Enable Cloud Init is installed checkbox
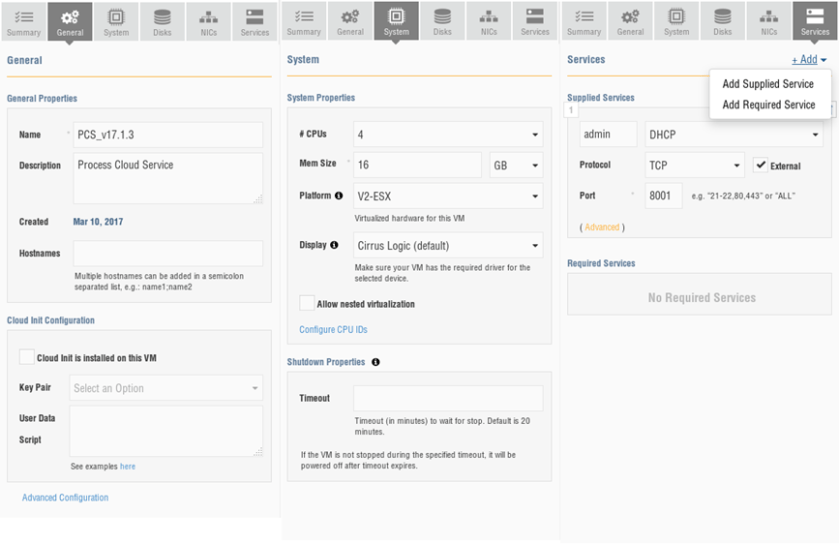 click(x=27, y=357)
